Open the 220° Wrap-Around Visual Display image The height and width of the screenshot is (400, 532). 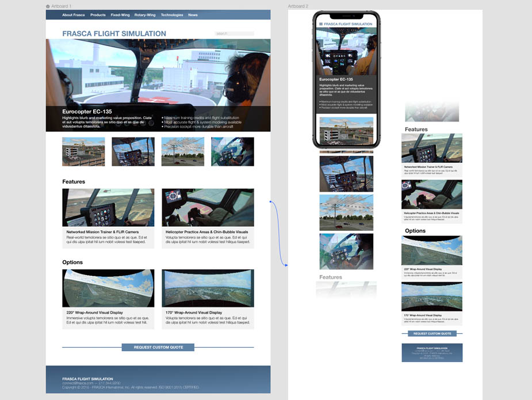pyautogui.click(x=108, y=288)
